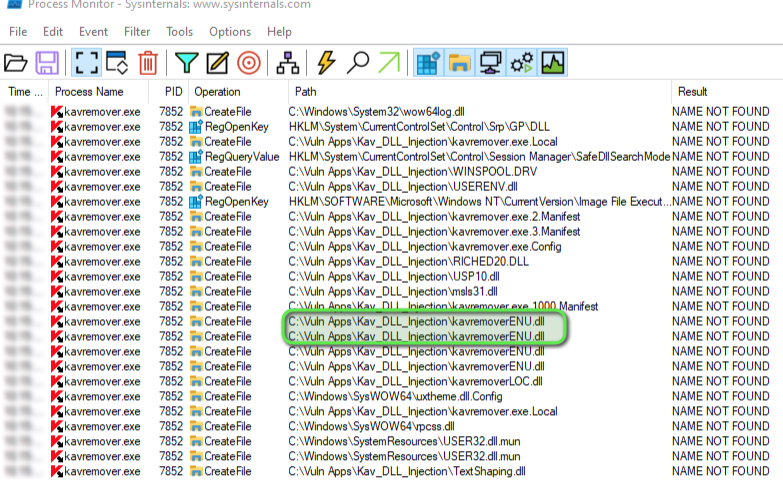Select the target crosshair icon
The height and width of the screenshot is (484, 783).
click(x=249, y=63)
